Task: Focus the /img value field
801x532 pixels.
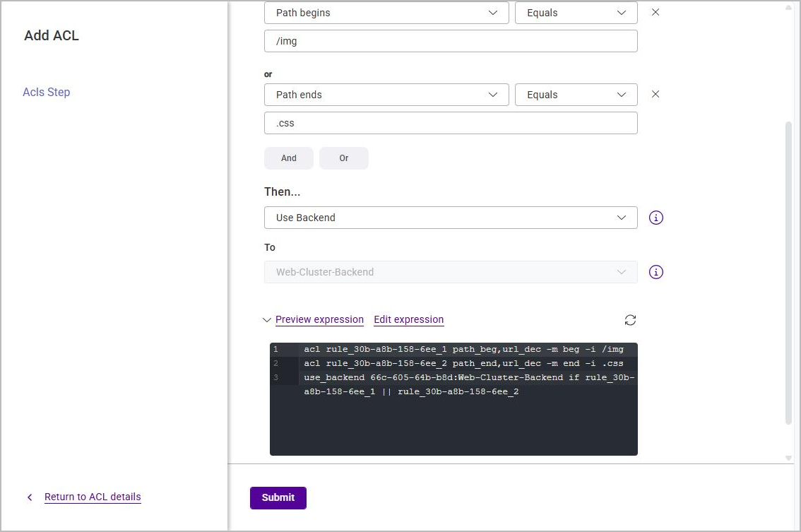Action: 451,41
